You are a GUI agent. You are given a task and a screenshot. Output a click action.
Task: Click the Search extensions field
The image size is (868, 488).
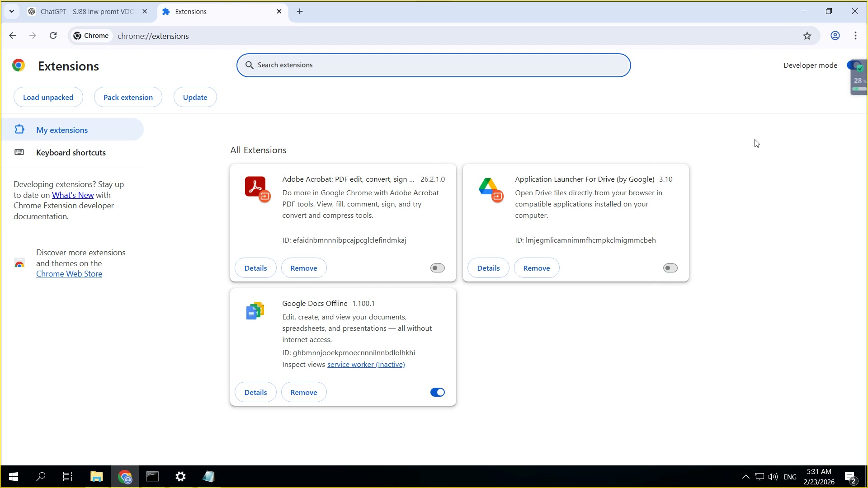pos(433,65)
